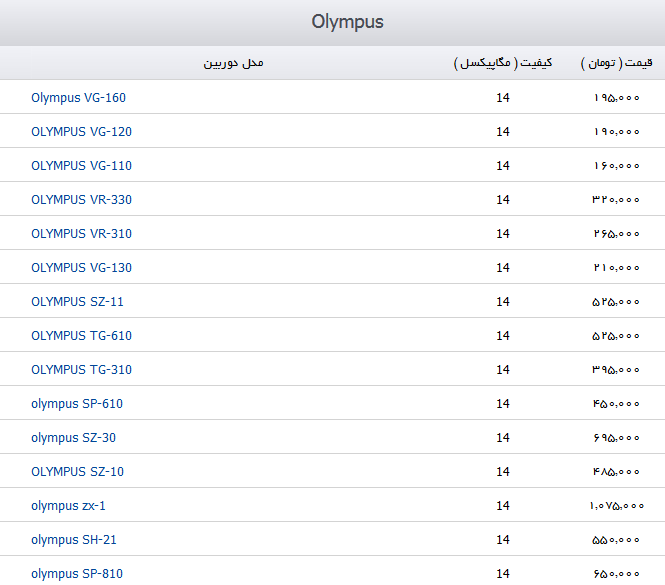Image resolution: width=665 pixels, height=585 pixels.
Task: Select the price ۱,۰۷۵,۰۰۰ for zx-1
Action: 617,506
